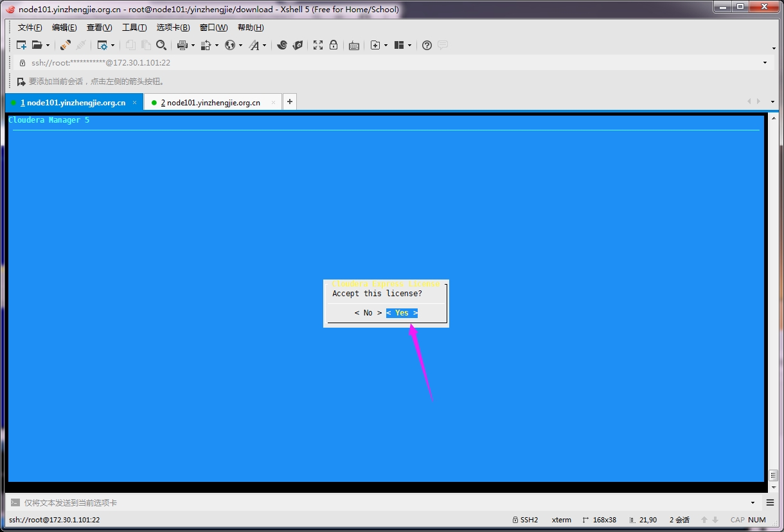This screenshot has width=784, height=532.
Task: Expand the Encoding globe dropdown arrow
Action: pyautogui.click(x=241, y=46)
